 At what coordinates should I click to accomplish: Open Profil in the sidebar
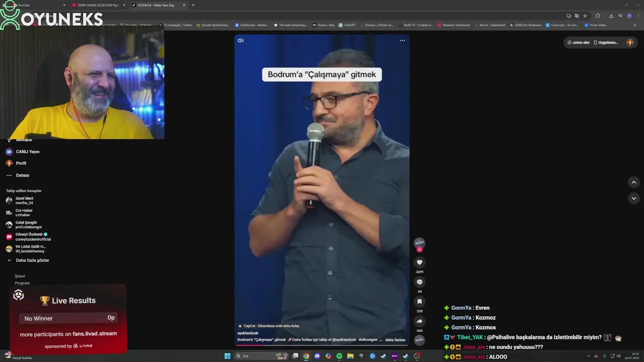coord(17,163)
